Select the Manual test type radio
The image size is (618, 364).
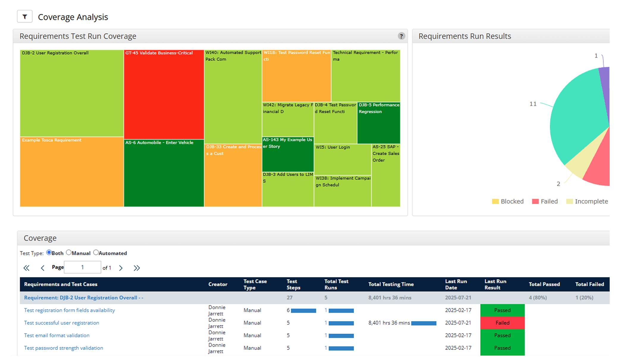pos(69,252)
